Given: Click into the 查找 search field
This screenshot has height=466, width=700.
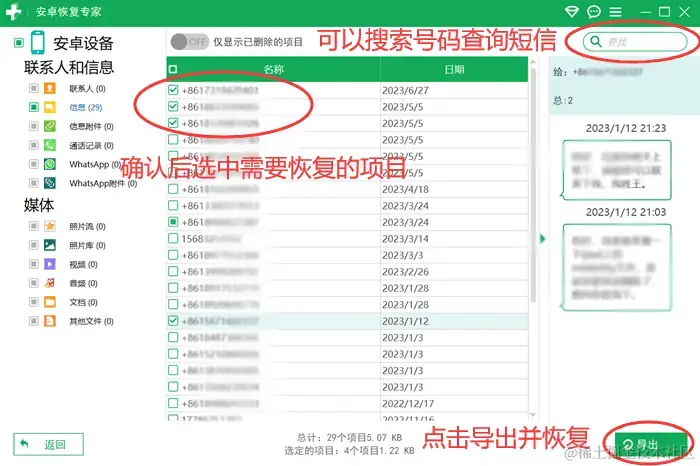Looking at the screenshot, I should coord(635,42).
